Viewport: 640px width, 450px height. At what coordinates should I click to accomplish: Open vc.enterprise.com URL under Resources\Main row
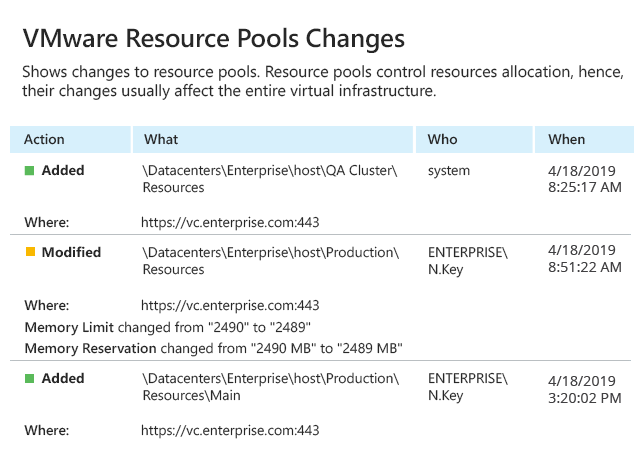coord(230,430)
